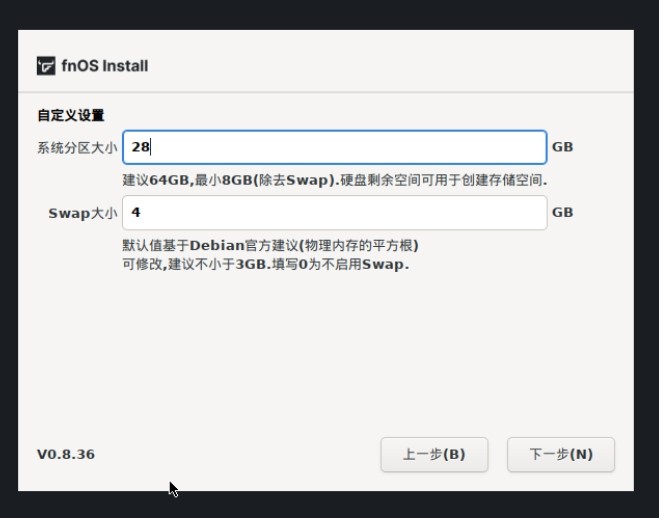
Task: Go back with 上一步(B) button
Action: click(434, 455)
